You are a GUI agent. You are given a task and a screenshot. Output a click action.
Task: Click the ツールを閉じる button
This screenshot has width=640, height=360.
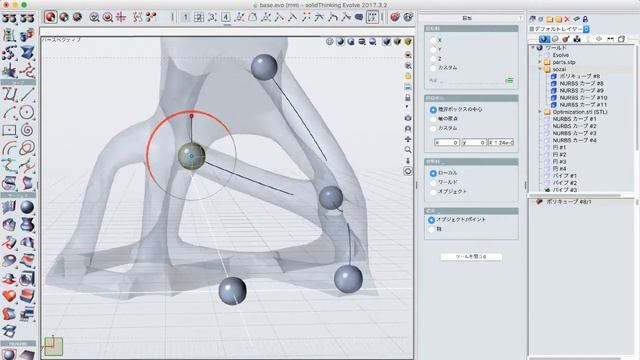(471, 257)
